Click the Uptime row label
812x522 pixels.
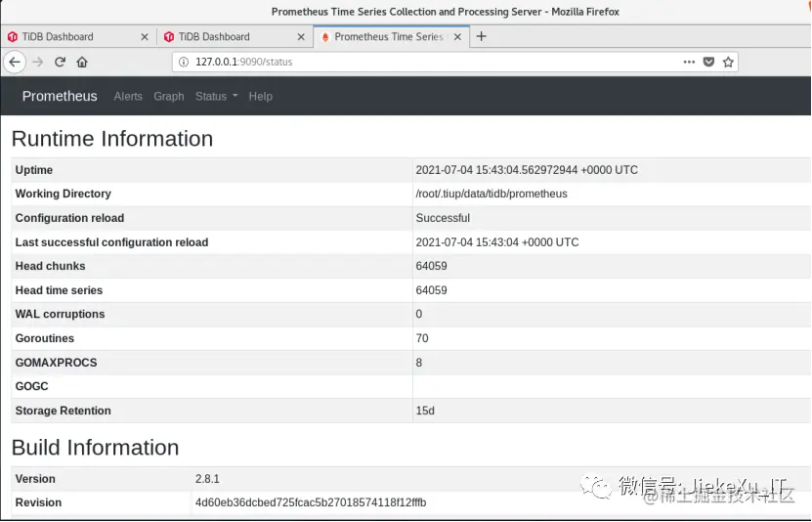pos(33,170)
